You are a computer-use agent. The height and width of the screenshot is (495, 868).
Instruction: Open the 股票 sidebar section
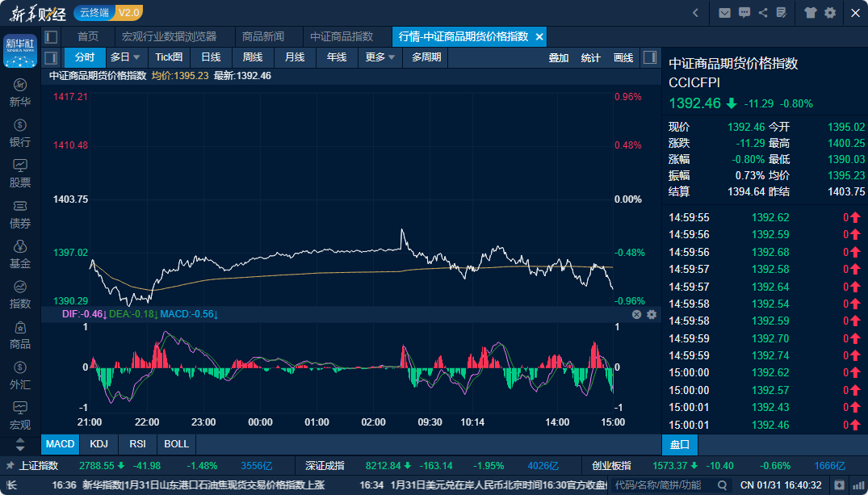pos(20,174)
